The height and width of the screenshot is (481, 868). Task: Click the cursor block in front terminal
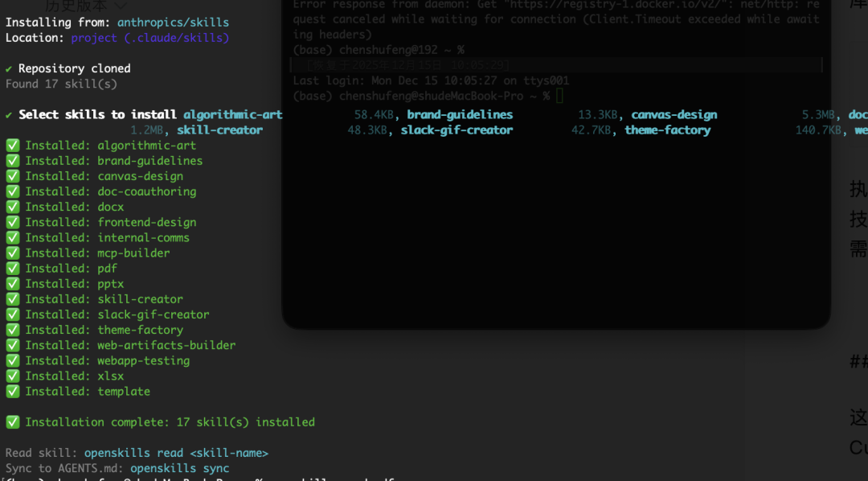(559, 97)
